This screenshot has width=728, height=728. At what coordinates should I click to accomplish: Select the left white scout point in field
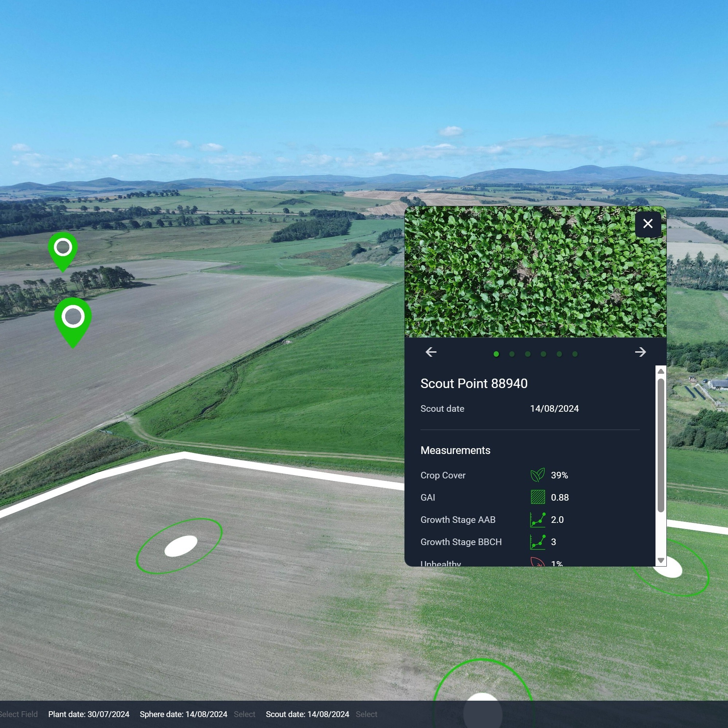(181, 546)
